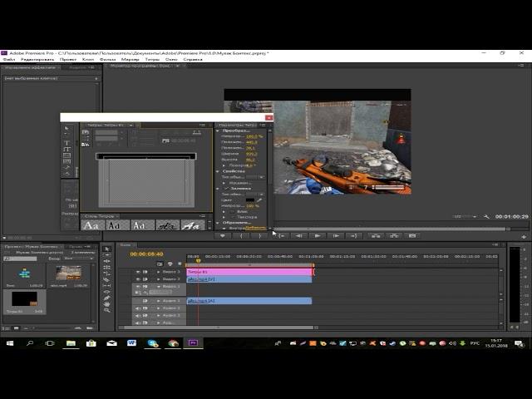
Task: Open the button editor plus icon
Action: 524,236
